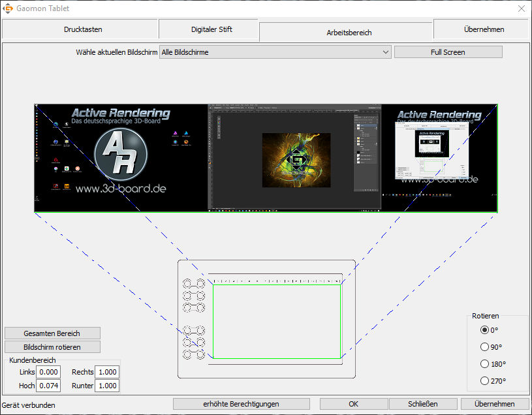Click the Rechts value field
The width and height of the screenshot is (532, 415).
107,372
